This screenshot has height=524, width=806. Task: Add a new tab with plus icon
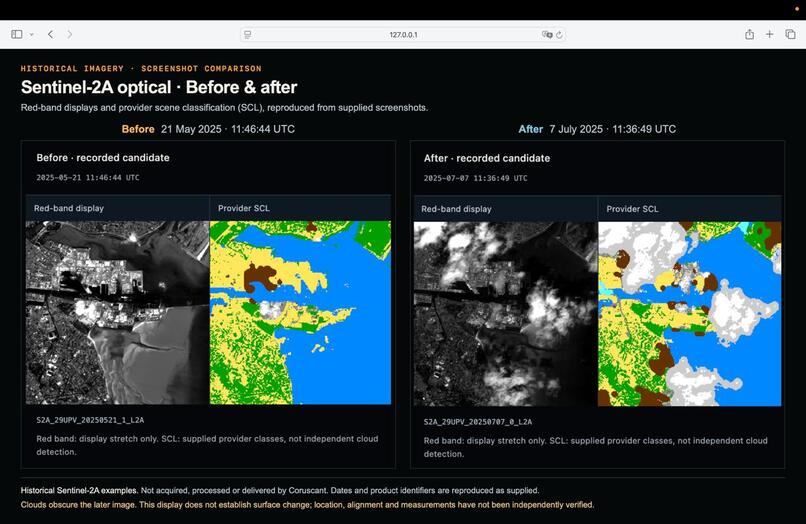tap(770, 34)
